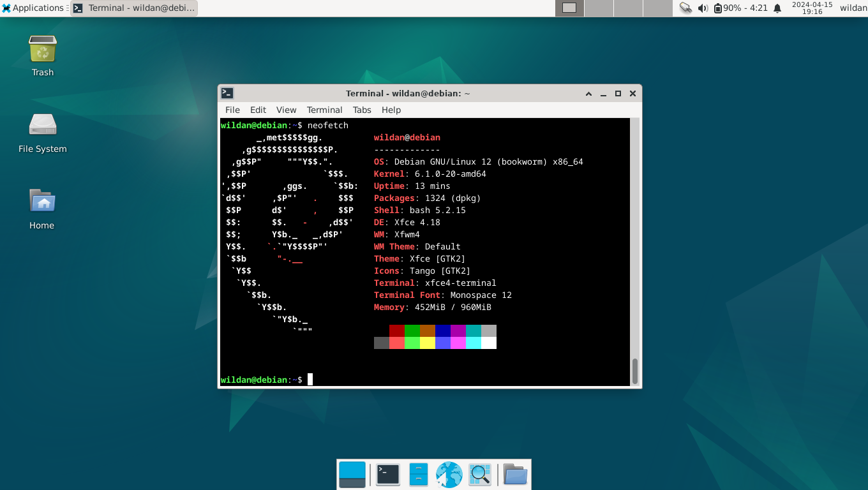Switch to the second workspace in the pager
The height and width of the screenshot is (490, 868).
coord(599,8)
